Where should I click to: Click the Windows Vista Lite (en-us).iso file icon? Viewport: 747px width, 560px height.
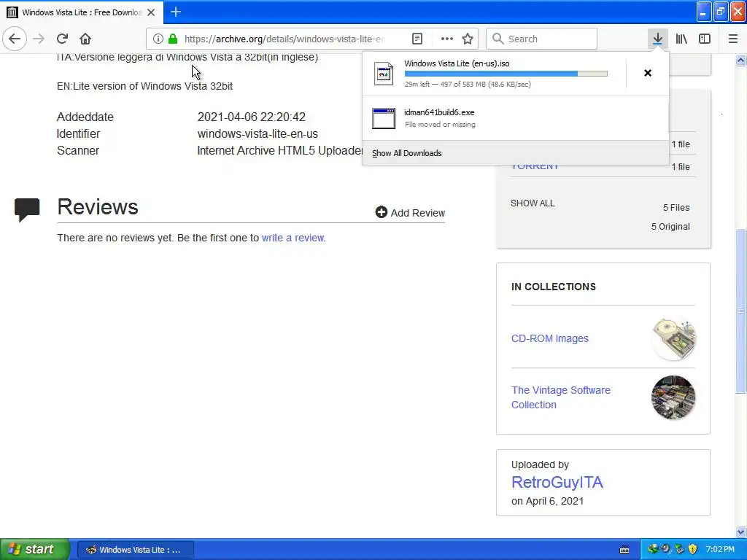pyautogui.click(x=384, y=74)
